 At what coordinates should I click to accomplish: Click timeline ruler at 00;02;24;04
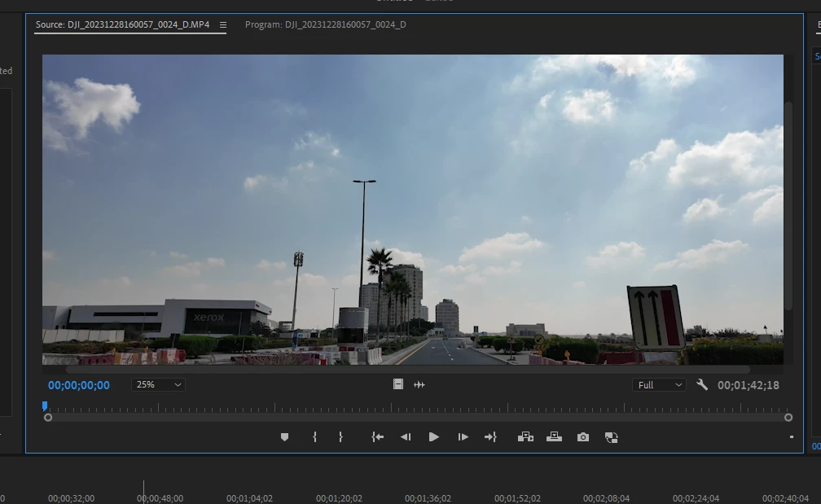tap(696, 498)
